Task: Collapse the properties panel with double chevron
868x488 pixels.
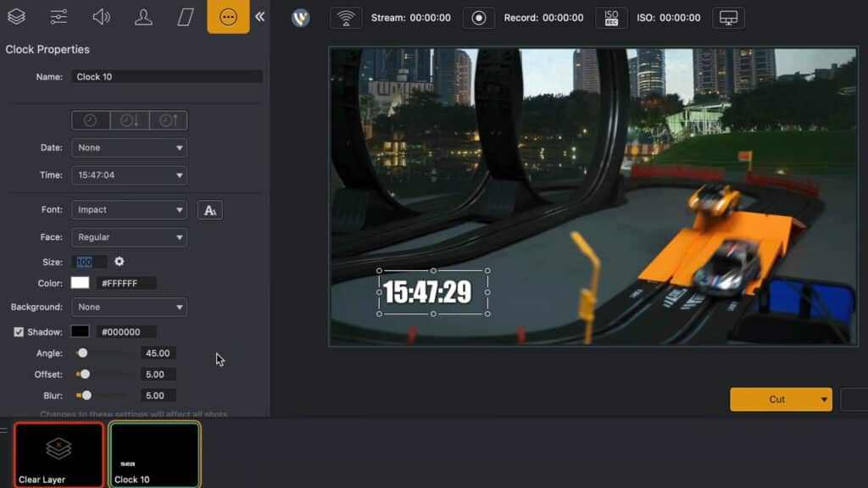Action: point(259,17)
